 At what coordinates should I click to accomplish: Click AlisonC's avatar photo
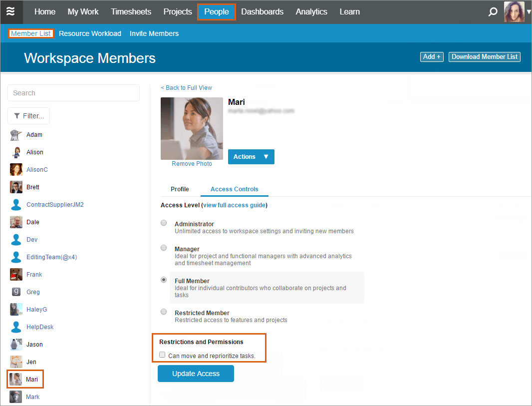(16, 170)
